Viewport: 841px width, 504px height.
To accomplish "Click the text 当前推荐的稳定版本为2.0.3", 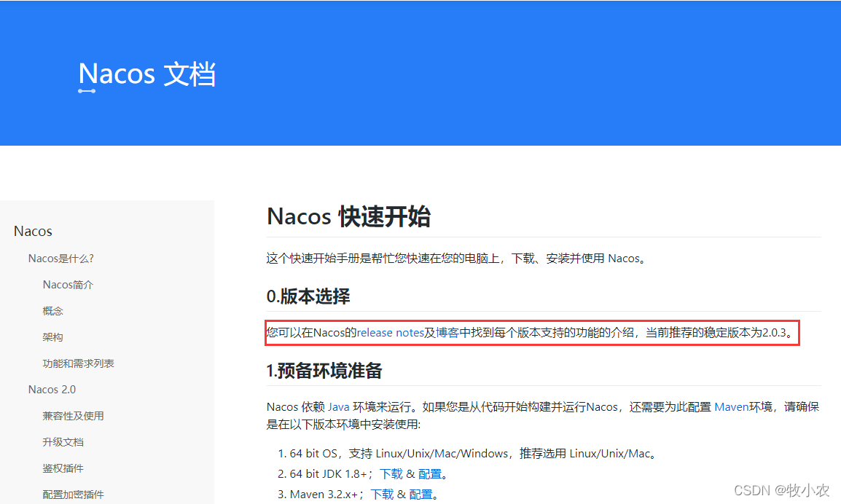I will tap(718, 332).
